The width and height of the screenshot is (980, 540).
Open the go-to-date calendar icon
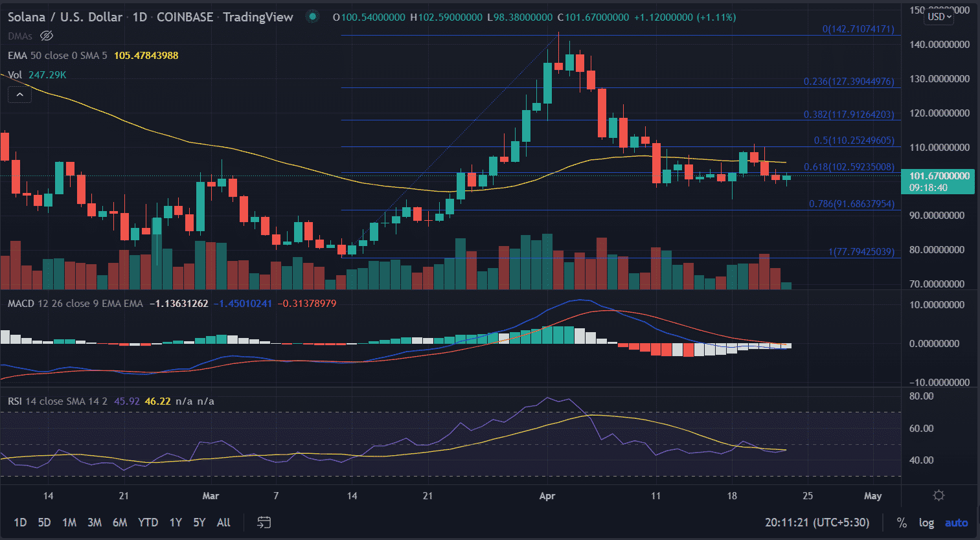point(264,522)
